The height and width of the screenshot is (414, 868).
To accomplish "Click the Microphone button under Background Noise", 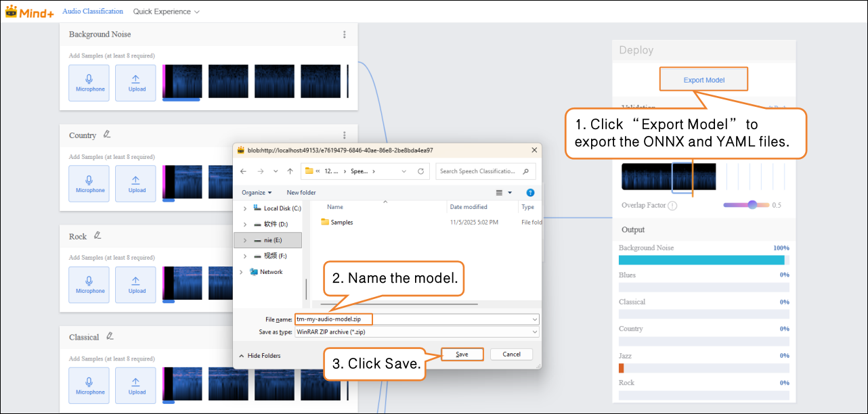I will point(90,83).
